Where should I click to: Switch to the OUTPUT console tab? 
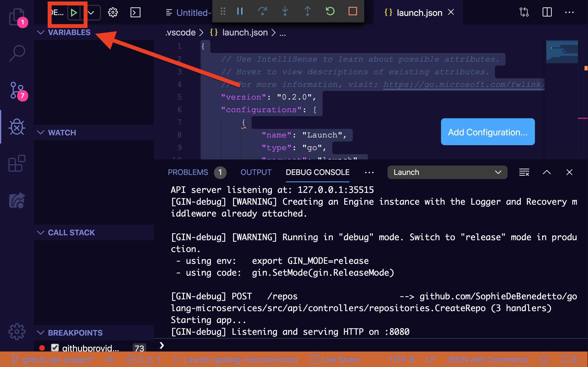(255, 172)
